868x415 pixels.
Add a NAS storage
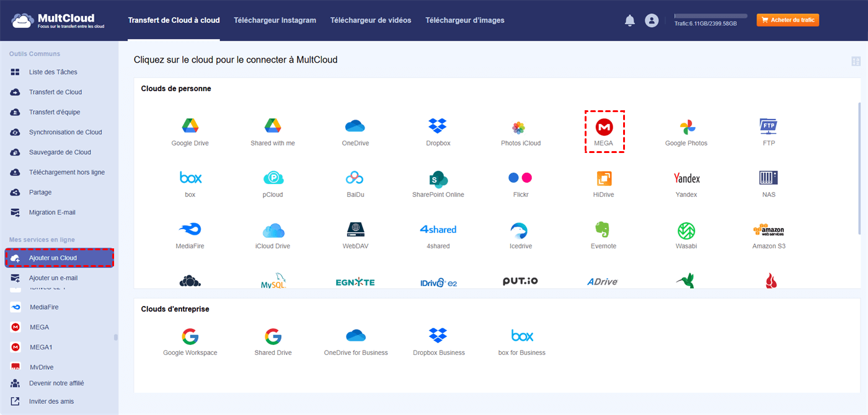769,184
